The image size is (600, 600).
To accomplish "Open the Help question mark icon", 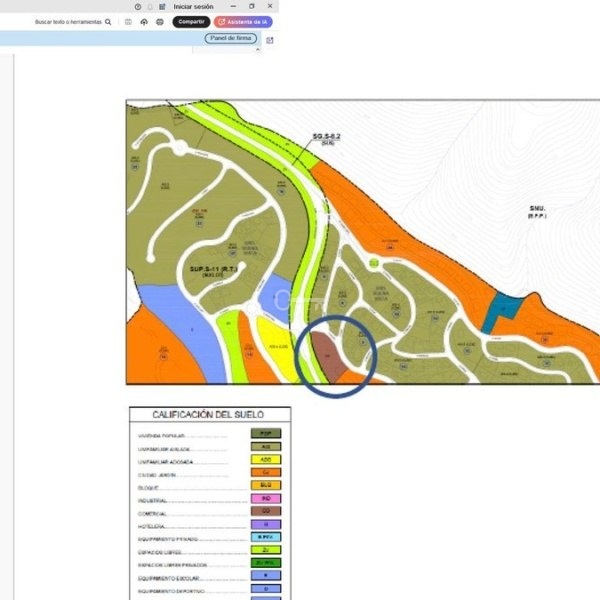I will tap(138, 6).
